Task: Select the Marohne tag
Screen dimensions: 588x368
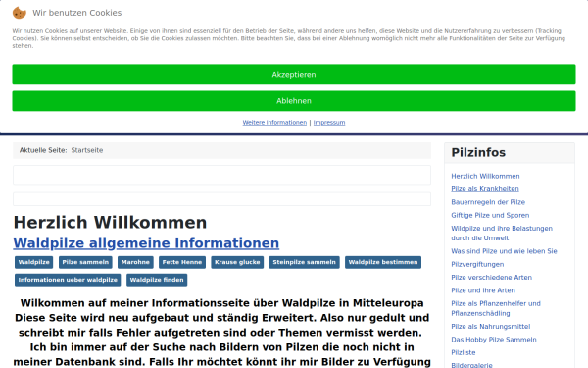Action: (135, 262)
